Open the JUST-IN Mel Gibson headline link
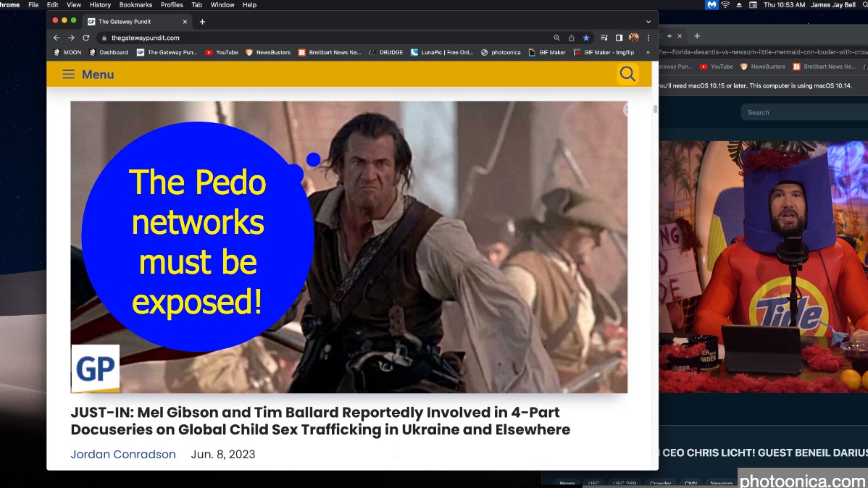This screenshot has height=488, width=868. coord(320,421)
